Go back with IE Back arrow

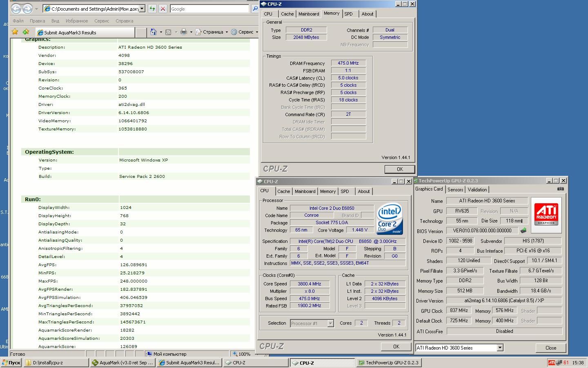(16, 8)
